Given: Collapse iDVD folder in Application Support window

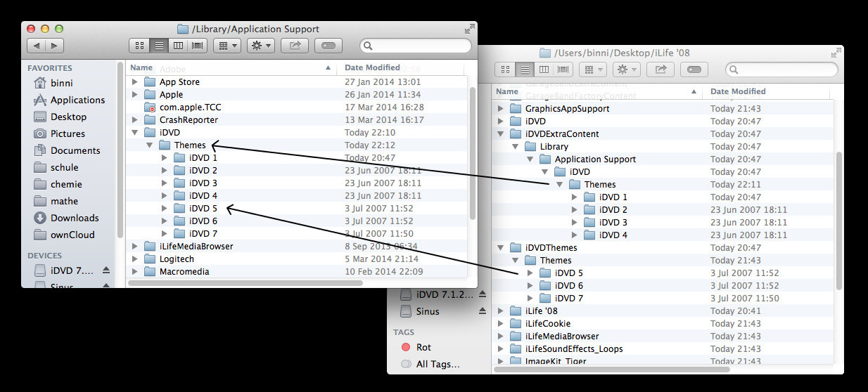Looking at the screenshot, I should [135, 133].
